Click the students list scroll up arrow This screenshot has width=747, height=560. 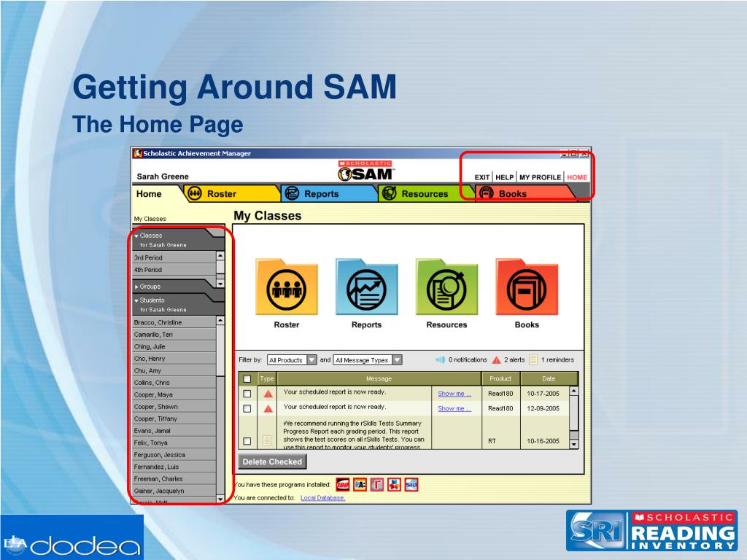coord(220,321)
